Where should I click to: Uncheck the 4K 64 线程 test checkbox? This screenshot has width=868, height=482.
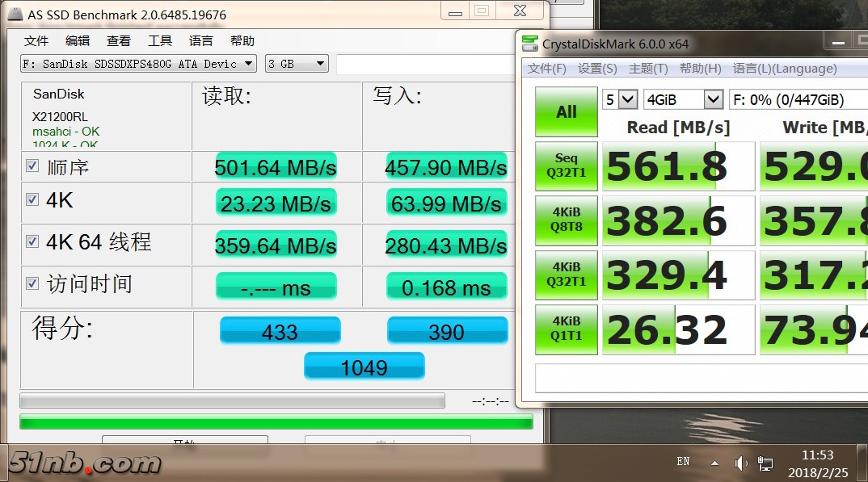[x=32, y=241]
